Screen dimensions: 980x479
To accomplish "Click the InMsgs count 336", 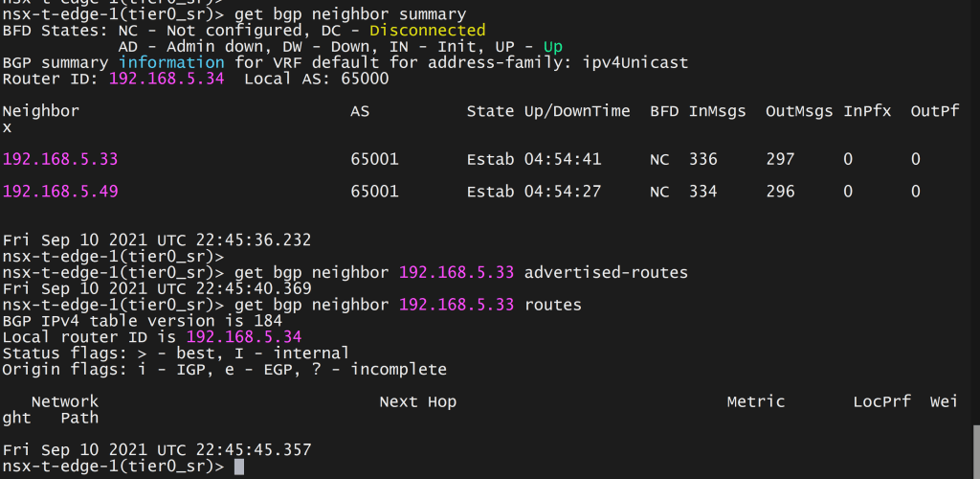I will pos(703,159).
